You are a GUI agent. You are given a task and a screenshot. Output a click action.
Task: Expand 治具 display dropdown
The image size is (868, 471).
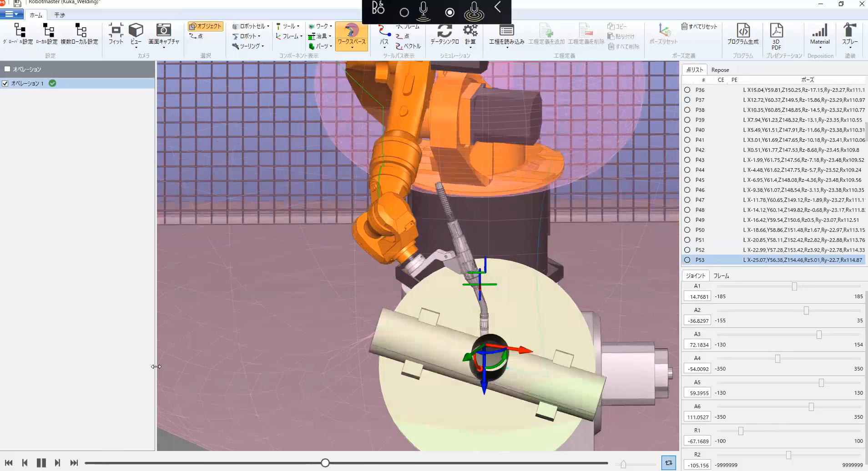pos(319,36)
